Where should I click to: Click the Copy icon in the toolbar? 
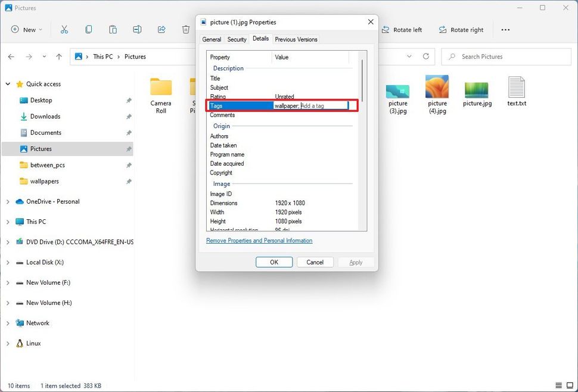click(x=89, y=29)
